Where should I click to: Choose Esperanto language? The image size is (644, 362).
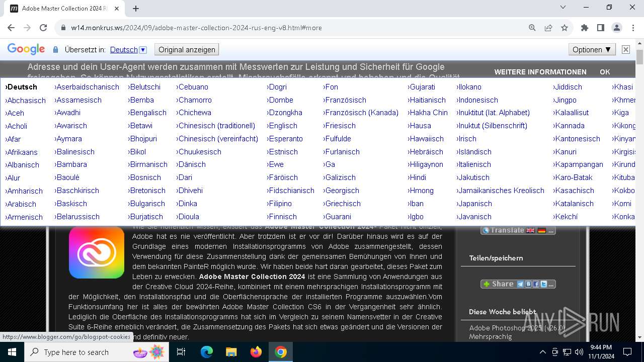tap(285, 139)
